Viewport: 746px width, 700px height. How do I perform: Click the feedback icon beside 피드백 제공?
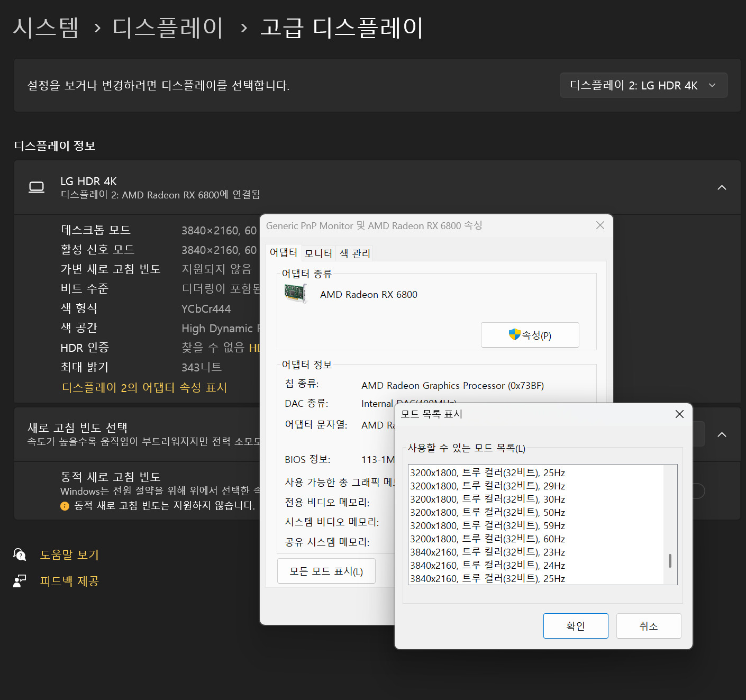20,581
